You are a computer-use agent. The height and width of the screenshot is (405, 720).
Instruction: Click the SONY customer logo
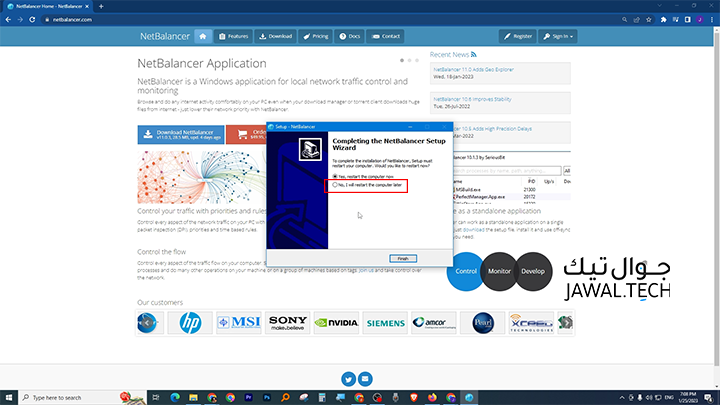[x=287, y=323]
